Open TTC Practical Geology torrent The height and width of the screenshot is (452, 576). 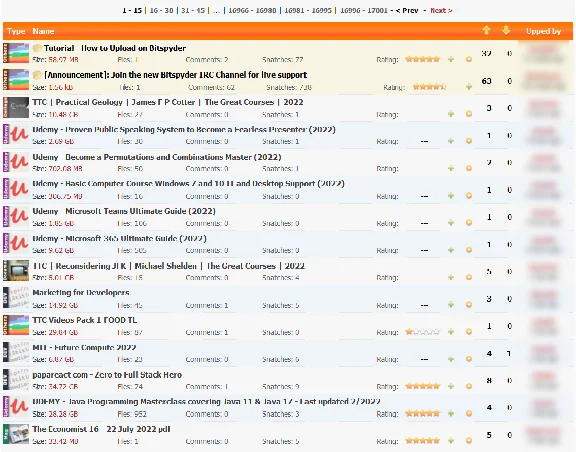[x=168, y=102]
